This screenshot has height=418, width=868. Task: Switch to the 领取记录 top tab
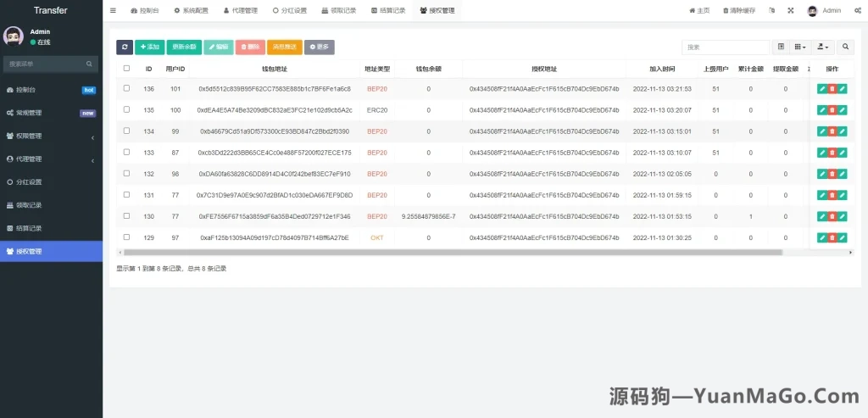pyautogui.click(x=339, y=10)
